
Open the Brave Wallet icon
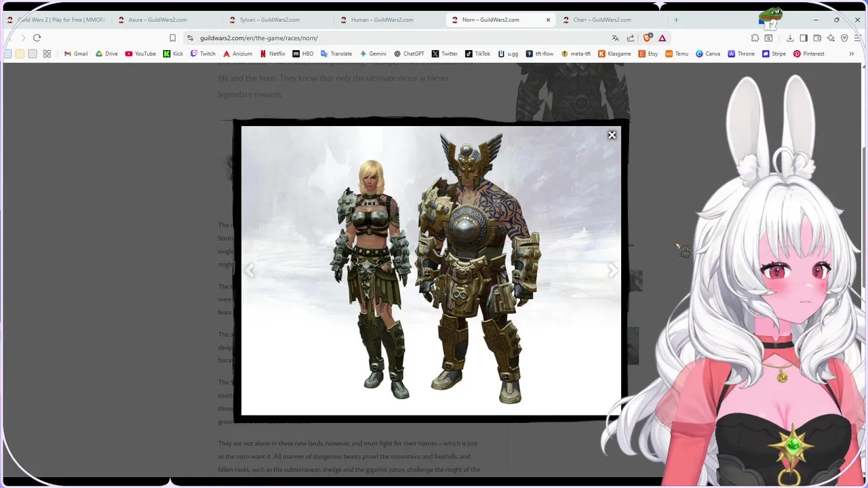[817, 38]
